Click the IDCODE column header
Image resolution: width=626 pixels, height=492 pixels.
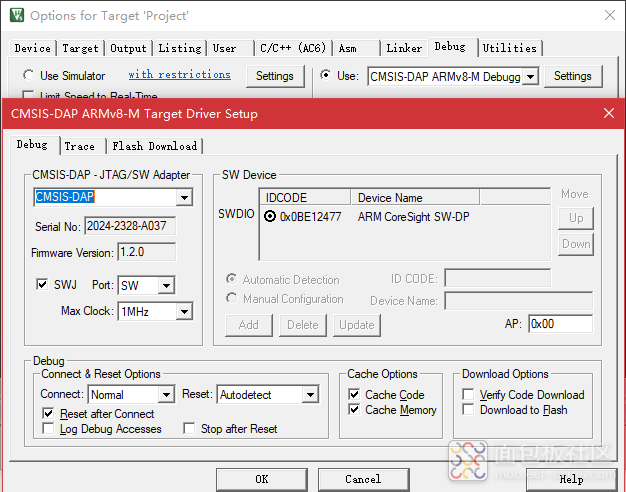coord(305,198)
